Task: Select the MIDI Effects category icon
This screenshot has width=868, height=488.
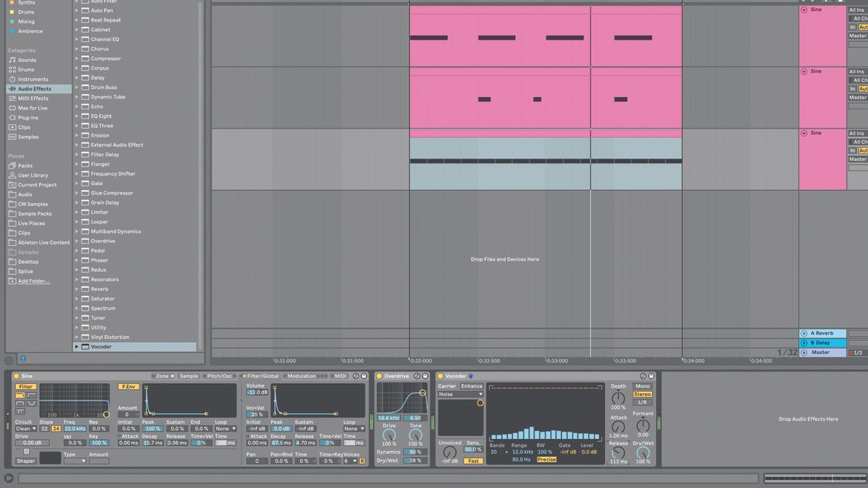Action: 12,98
